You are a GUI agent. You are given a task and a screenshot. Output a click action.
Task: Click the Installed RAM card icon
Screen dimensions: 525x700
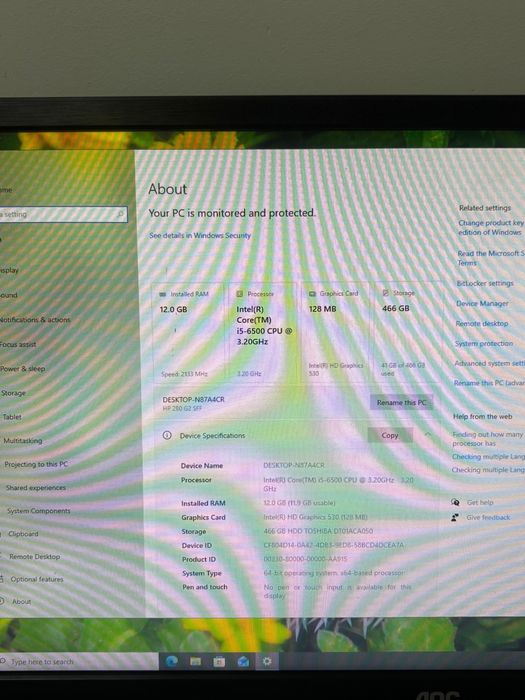tap(162, 294)
